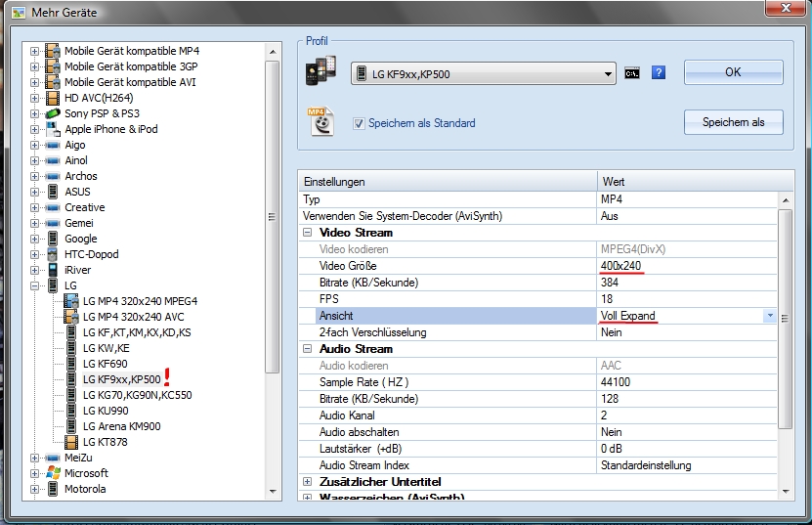Expand the Zusätzlicher Untertitel section

(307, 481)
